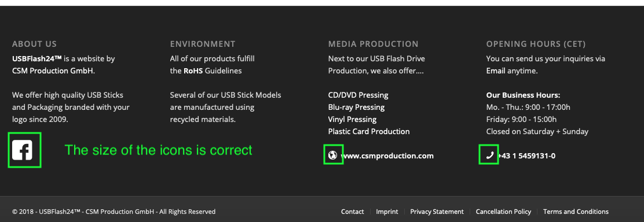Click USBFlash24™ brand name in About Us
Image resolution: width=644 pixels, height=222 pixels.
tap(37, 59)
